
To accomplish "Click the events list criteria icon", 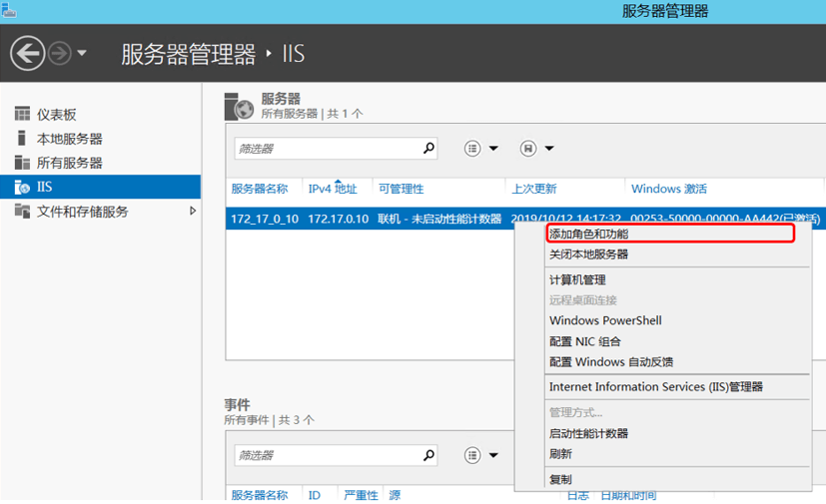I will pos(472,455).
